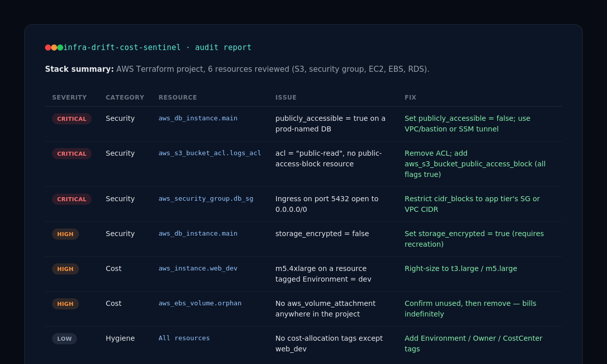
Task: Select the aws_s3_bucket_acl.logs_acl resource
Action: [x=210, y=153]
